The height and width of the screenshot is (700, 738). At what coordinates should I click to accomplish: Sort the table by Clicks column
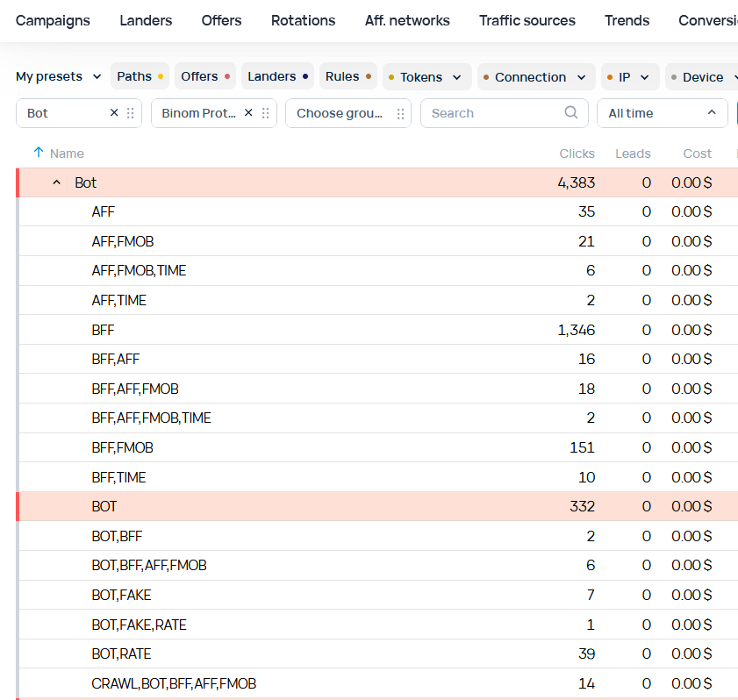click(x=577, y=154)
